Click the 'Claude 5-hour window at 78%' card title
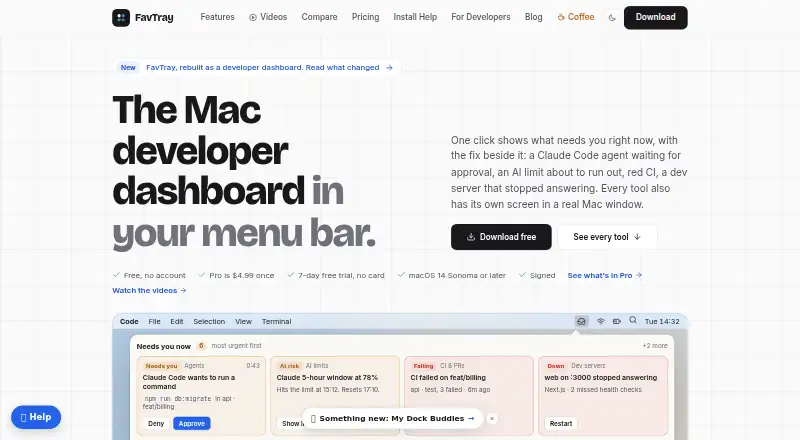 (327, 378)
